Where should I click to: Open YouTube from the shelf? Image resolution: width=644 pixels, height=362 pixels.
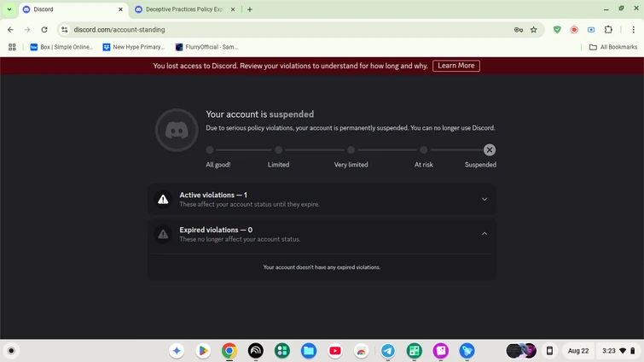(334, 351)
